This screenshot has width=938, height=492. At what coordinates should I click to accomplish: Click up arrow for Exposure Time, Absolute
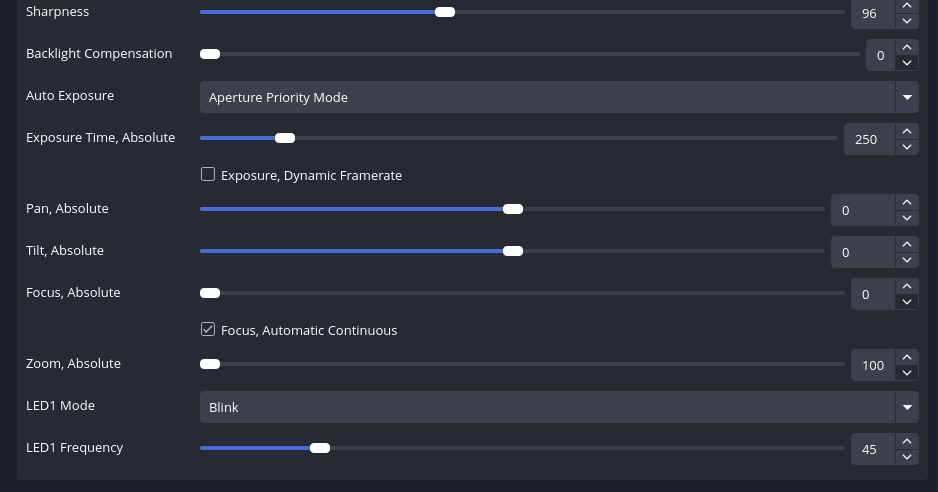907,131
